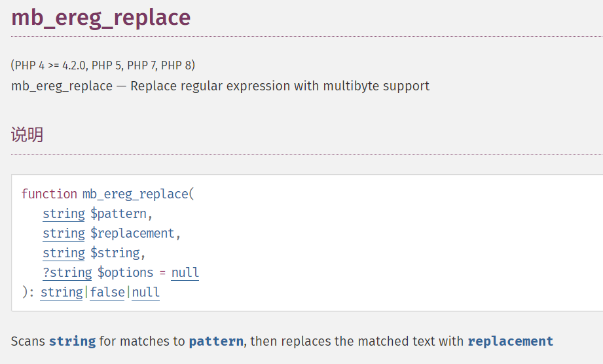Click the function keyword in the signature
This screenshot has height=364, width=603.
49,194
